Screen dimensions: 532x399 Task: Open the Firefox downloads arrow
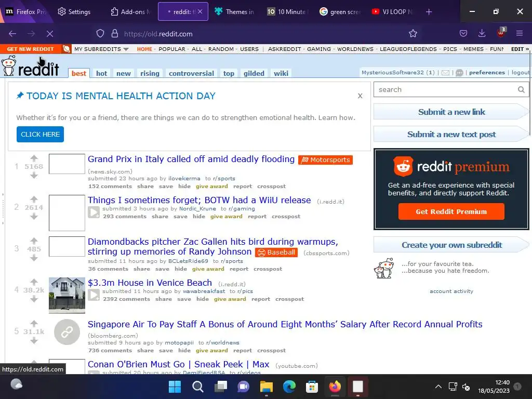pos(482,34)
